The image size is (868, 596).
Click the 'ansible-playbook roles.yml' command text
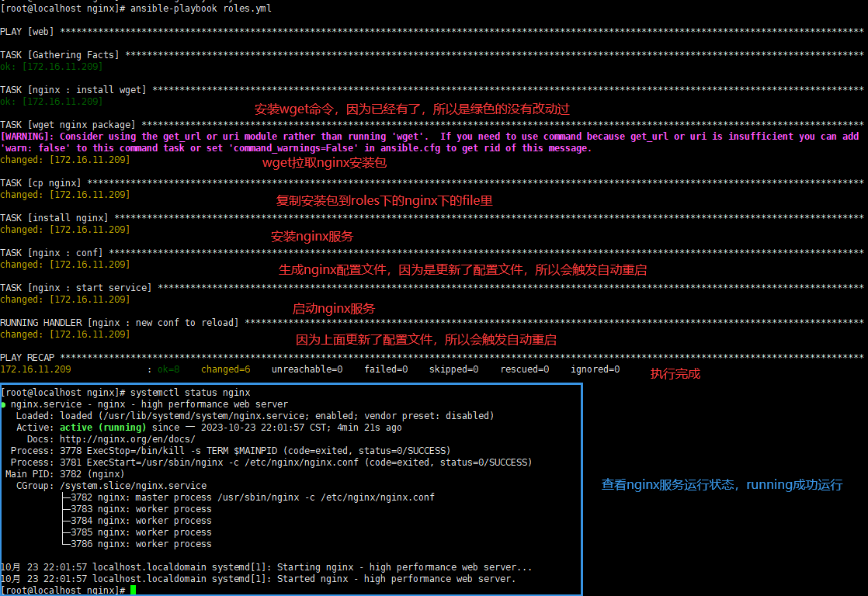[201, 9]
